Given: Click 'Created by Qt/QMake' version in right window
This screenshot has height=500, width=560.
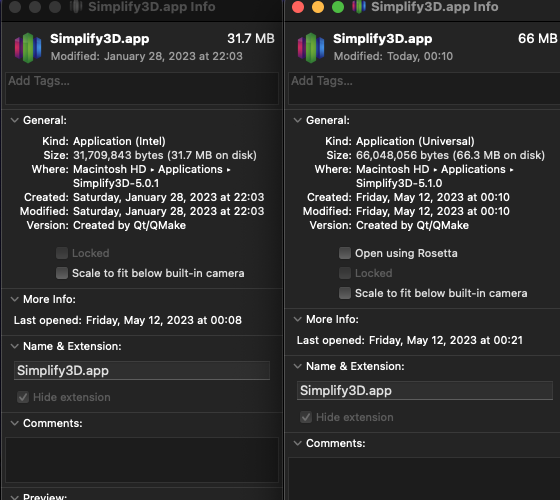Looking at the screenshot, I should pyautogui.click(x=412, y=225).
